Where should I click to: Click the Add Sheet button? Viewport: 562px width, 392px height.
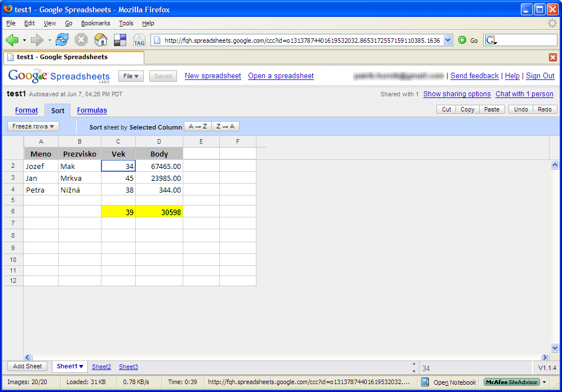coord(27,366)
